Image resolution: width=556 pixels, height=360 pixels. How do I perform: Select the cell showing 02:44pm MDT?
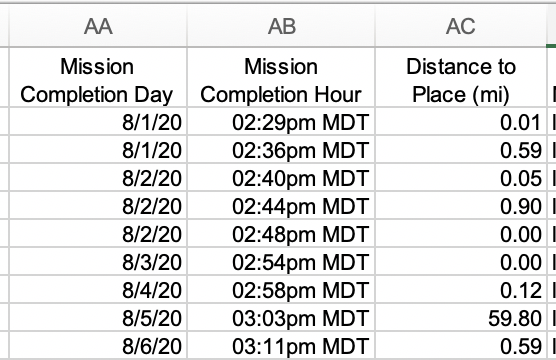pos(281,206)
